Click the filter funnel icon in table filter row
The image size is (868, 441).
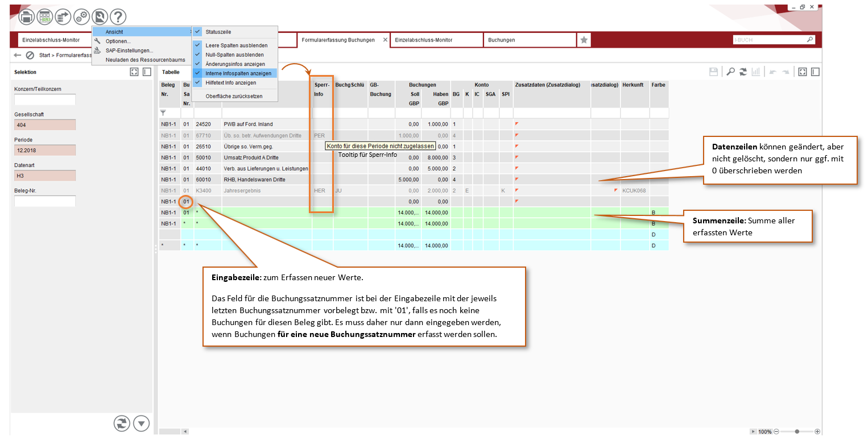click(x=164, y=113)
